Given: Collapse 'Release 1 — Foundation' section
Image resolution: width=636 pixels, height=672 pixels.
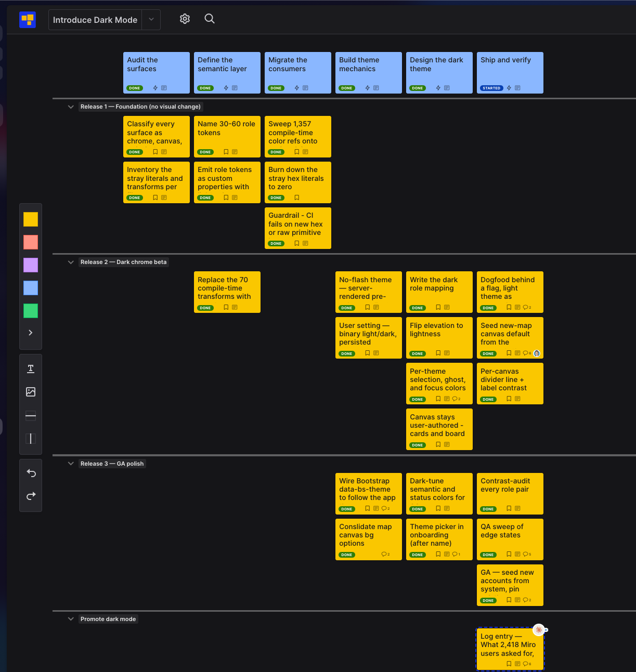Looking at the screenshot, I should click(71, 107).
